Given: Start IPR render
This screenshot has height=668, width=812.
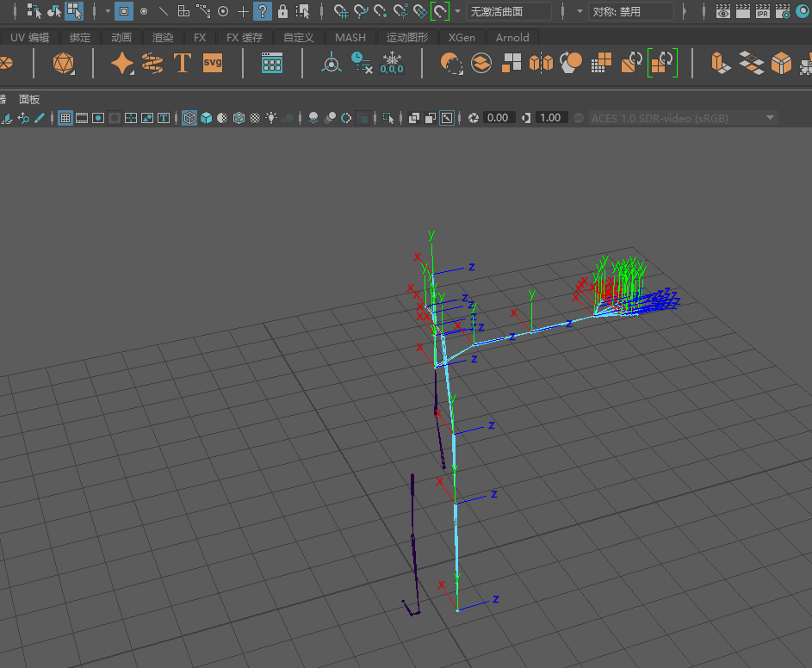Looking at the screenshot, I should (762, 11).
